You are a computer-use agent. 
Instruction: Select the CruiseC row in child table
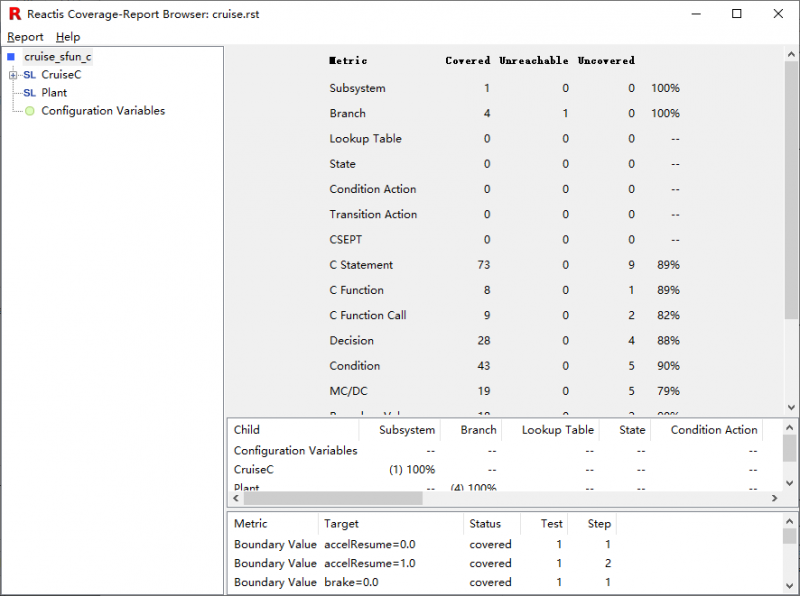coord(254,469)
